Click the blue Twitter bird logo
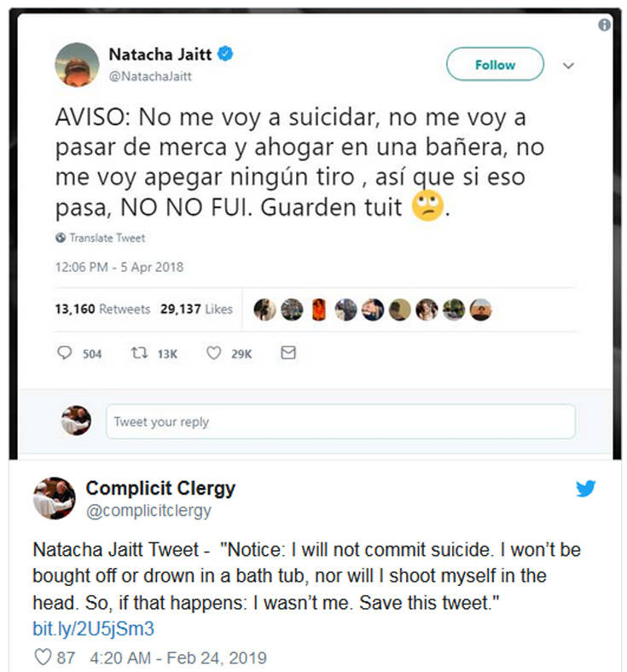Screen dimensions: 627x672 point(585,489)
